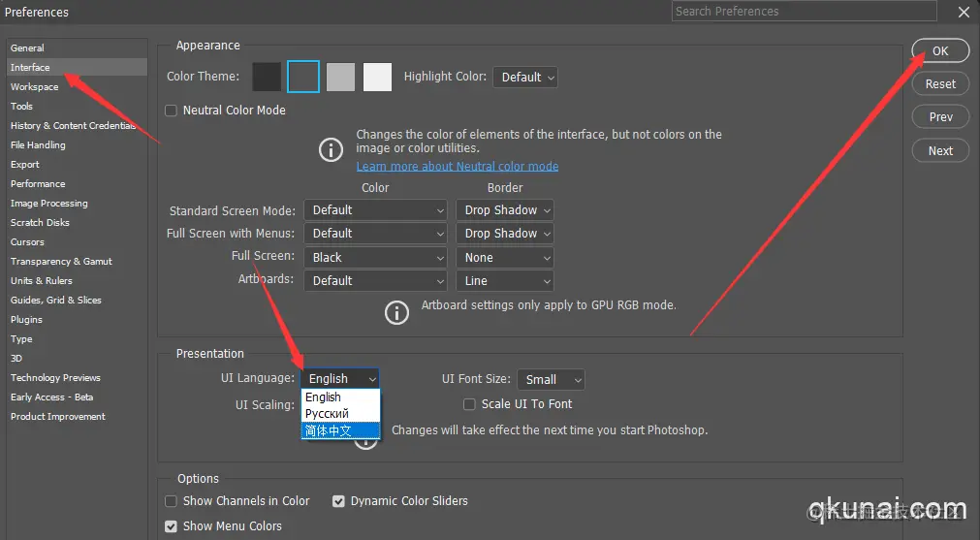Choose English in the language list
The width and height of the screenshot is (980, 540).
tap(340, 397)
